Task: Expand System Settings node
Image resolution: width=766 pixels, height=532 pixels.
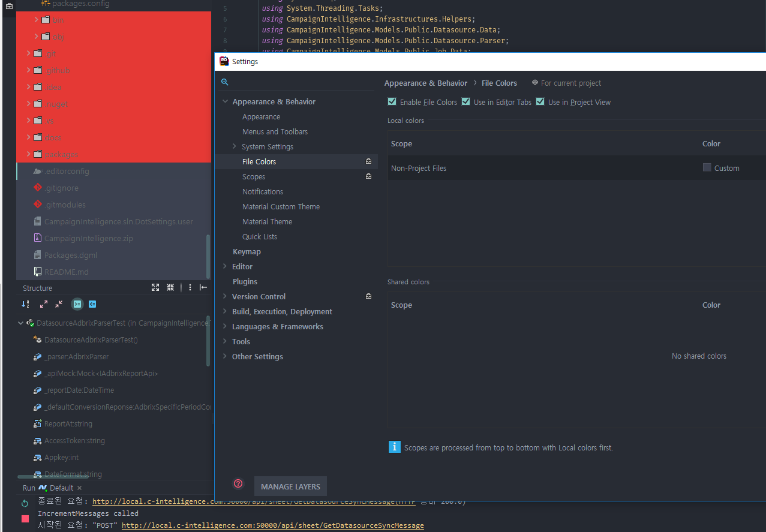Action: coord(235,146)
